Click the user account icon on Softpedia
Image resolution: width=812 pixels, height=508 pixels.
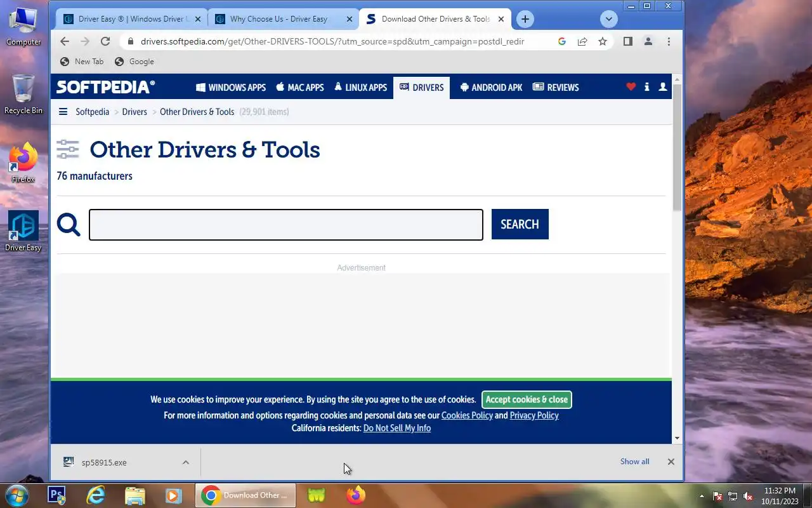[x=663, y=87]
